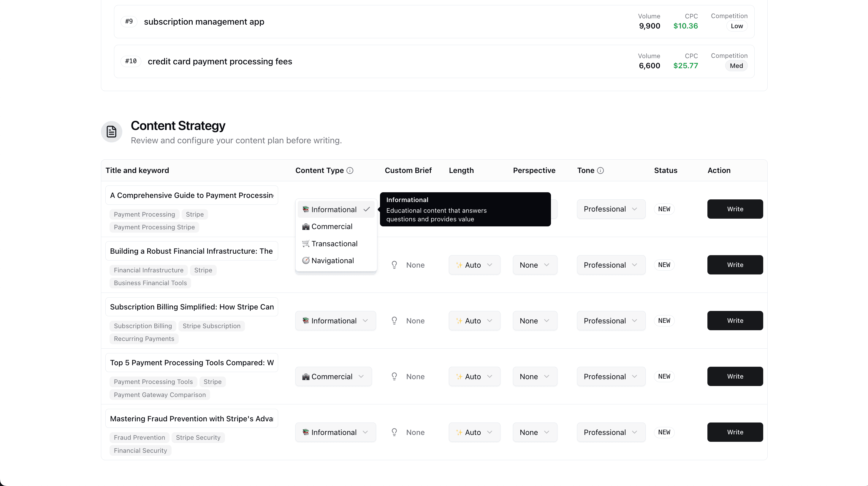Click the document icon beside Content Strategy heading
Viewport: 868px width, 486px height.
[111, 131]
